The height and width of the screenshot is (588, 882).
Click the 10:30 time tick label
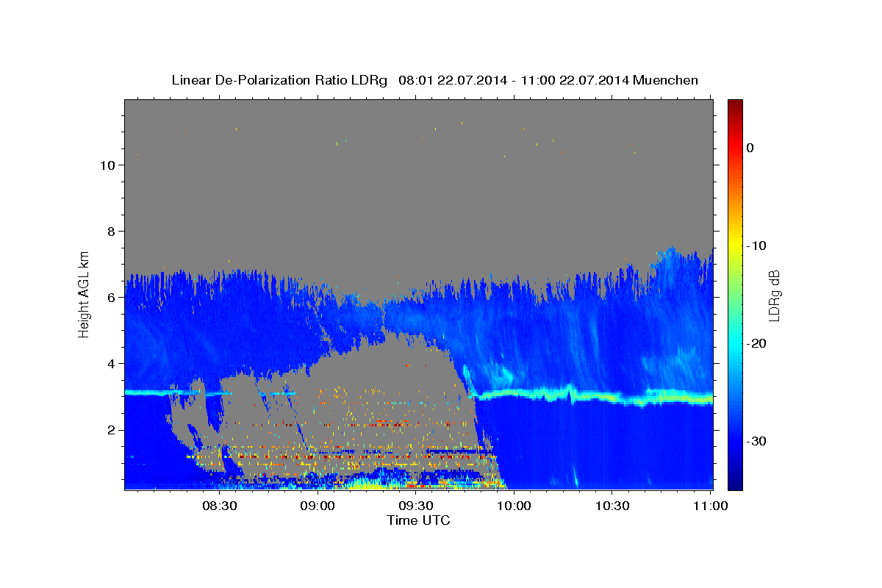click(x=612, y=506)
